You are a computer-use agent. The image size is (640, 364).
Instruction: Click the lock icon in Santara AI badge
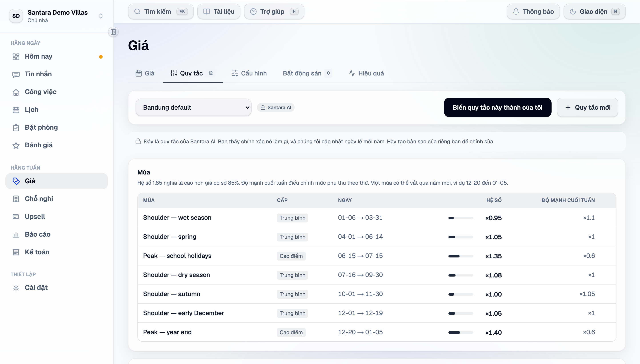click(263, 107)
